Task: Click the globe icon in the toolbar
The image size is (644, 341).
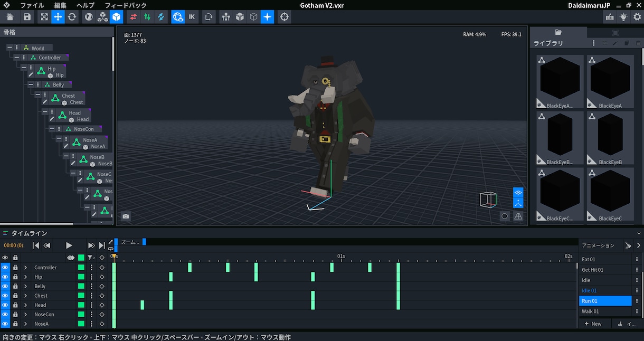Action: (x=89, y=17)
